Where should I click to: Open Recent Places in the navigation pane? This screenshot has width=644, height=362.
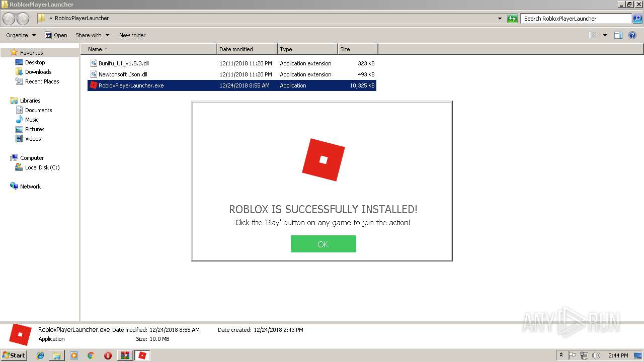point(42,81)
